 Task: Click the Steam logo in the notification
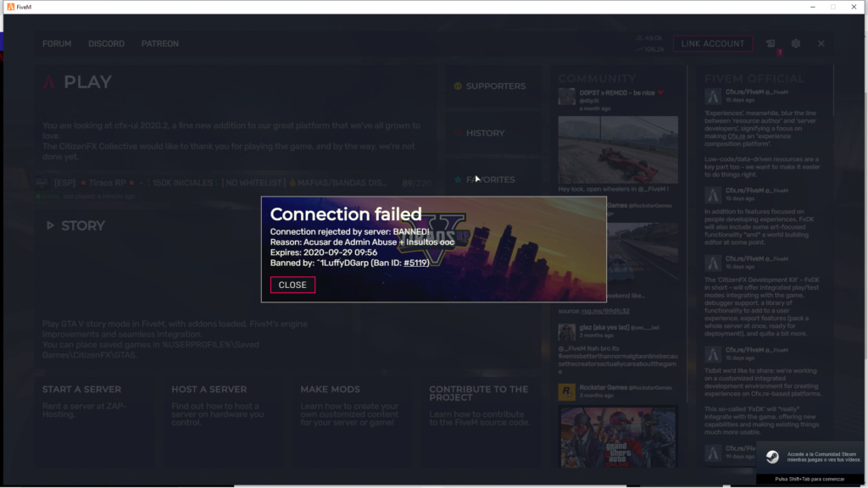[772, 457]
